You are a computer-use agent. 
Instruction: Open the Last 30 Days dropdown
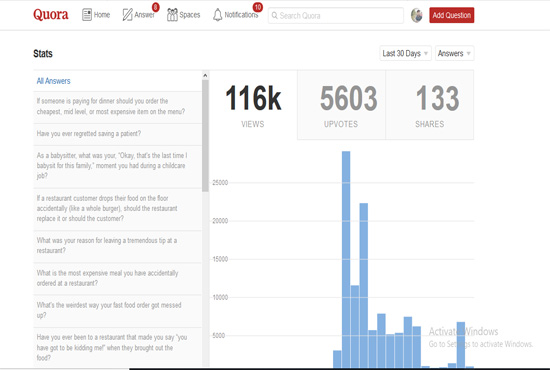point(405,53)
